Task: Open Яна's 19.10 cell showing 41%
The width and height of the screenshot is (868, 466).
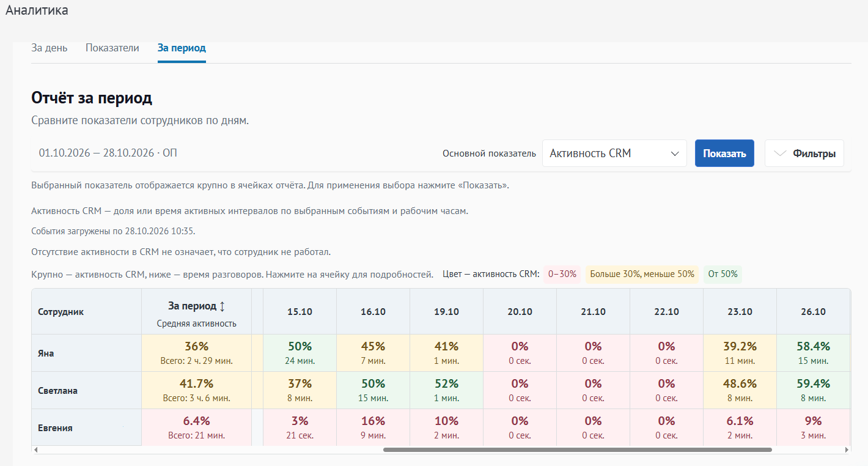Action: [x=446, y=353]
